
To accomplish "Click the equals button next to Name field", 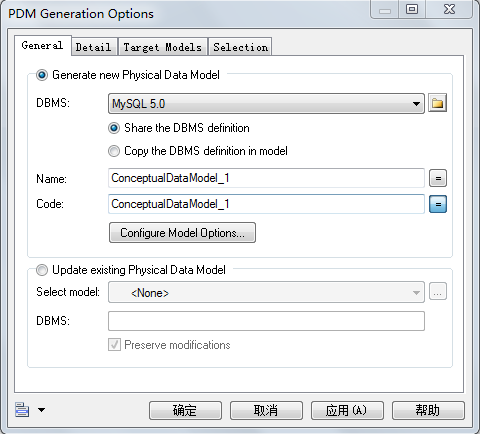I will (x=438, y=178).
